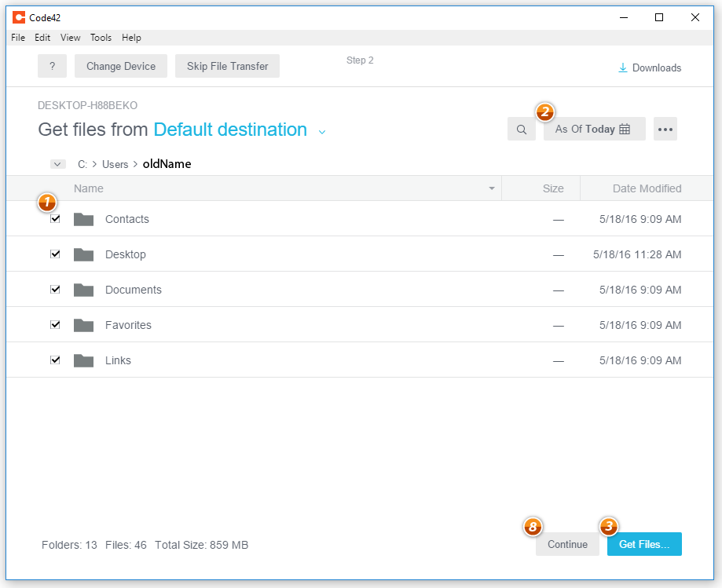Open the Name column sort dropdown

tap(491, 188)
